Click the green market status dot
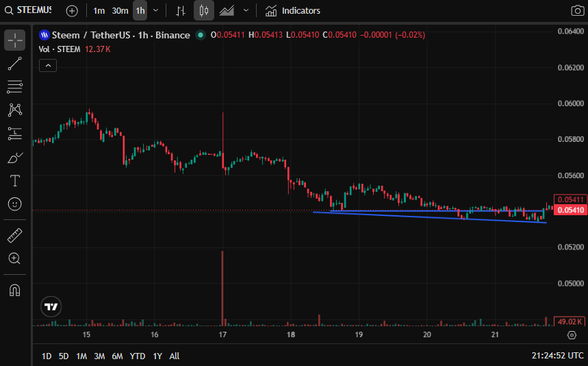This screenshot has width=588, height=366. tap(201, 35)
